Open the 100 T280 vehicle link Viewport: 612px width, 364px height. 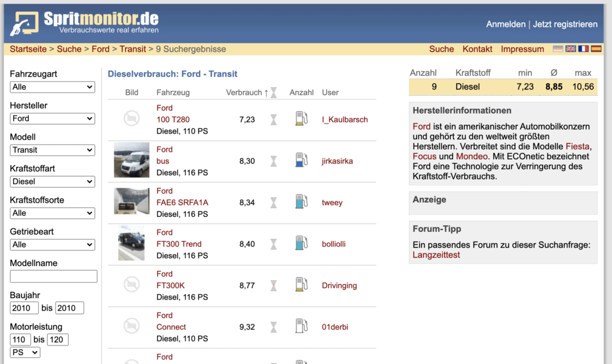pyautogui.click(x=173, y=120)
